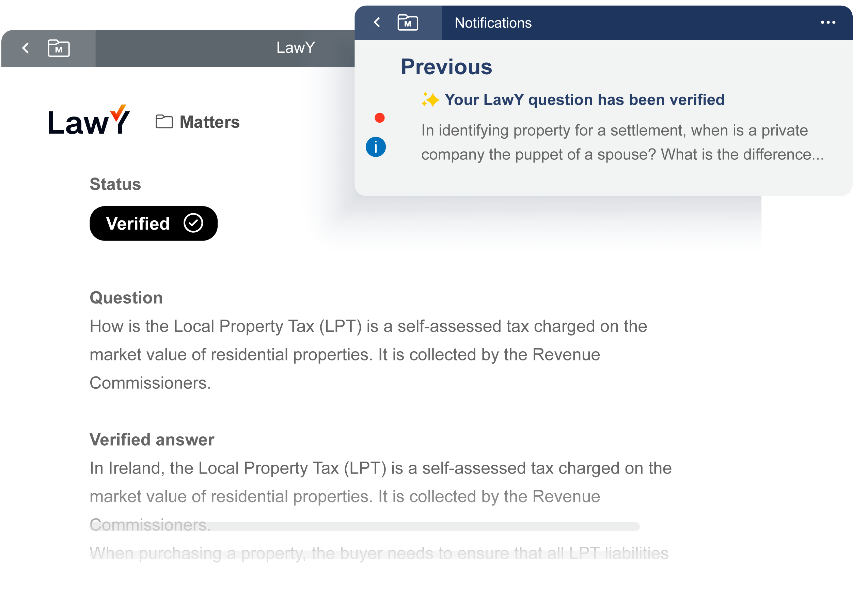
Task: Click the blue info icon on the notification
Action: pyautogui.click(x=376, y=147)
